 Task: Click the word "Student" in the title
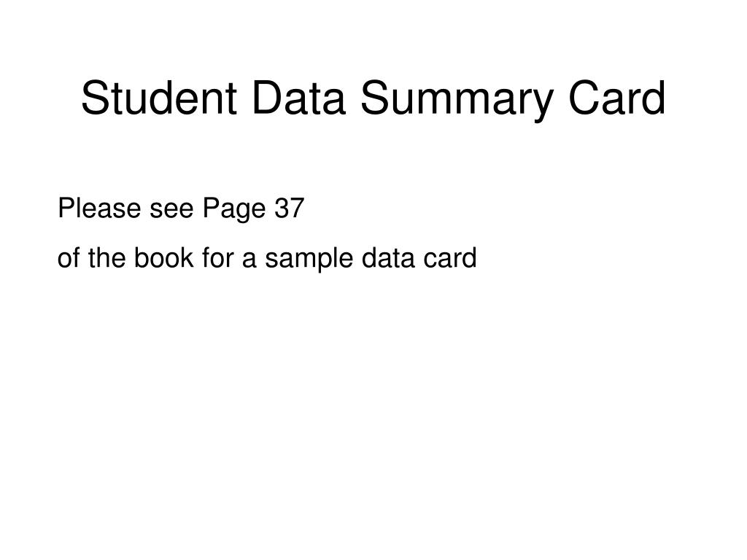(159, 98)
